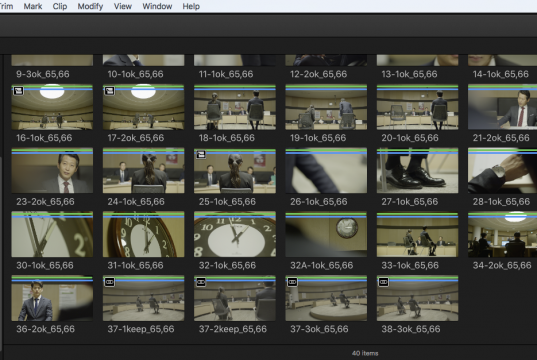Select the 21-2ok_65,66 clip thumbnail

[x=502, y=107]
